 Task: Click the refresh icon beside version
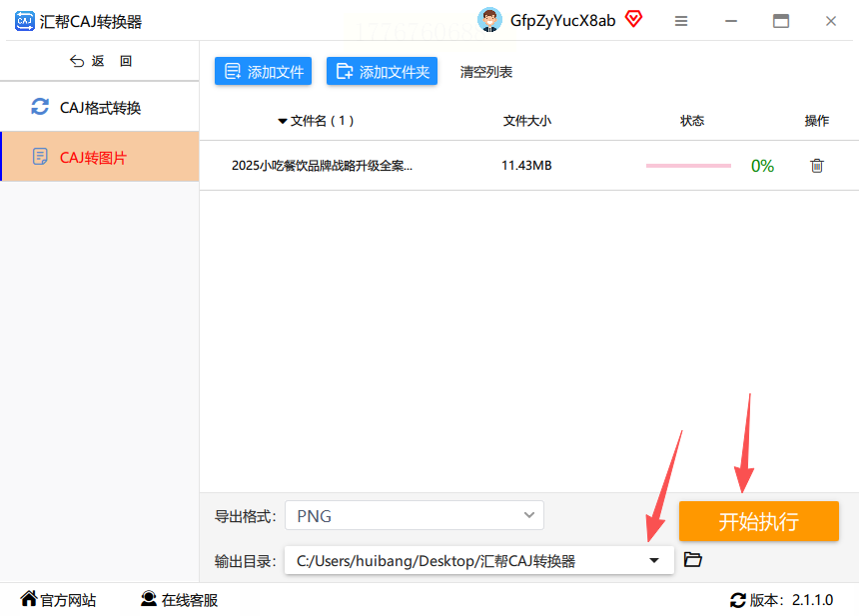[x=738, y=600]
